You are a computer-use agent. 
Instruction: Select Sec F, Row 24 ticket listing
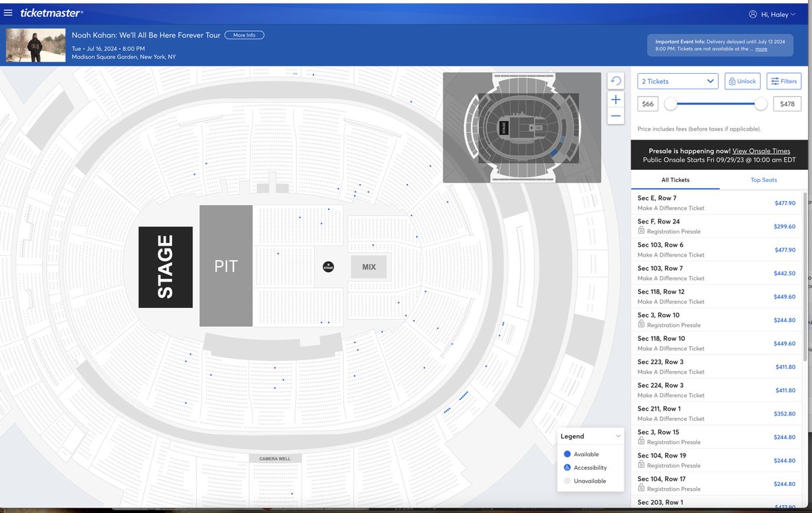point(717,226)
